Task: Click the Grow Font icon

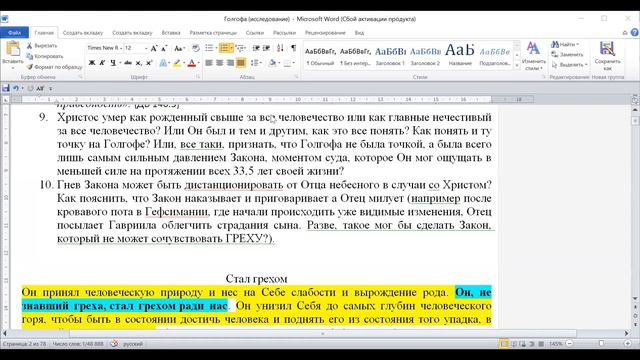Action: pyautogui.click(x=154, y=48)
